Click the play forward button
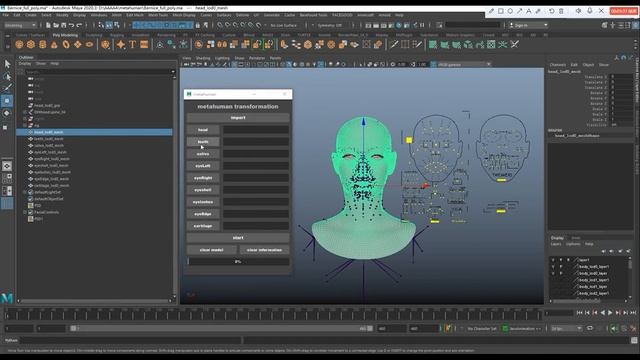This screenshot has height=360, width=640. (x=610, y=313)
